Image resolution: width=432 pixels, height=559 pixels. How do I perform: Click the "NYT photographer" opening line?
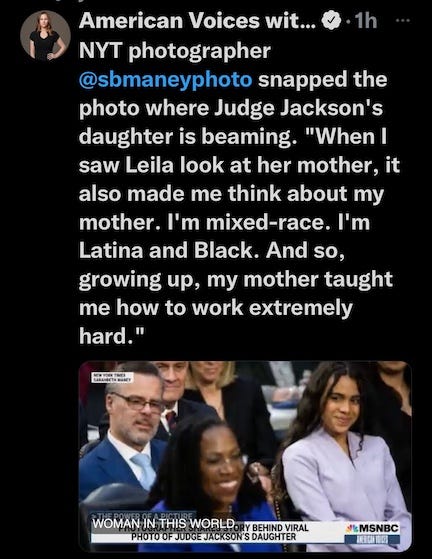pos(175,51)
